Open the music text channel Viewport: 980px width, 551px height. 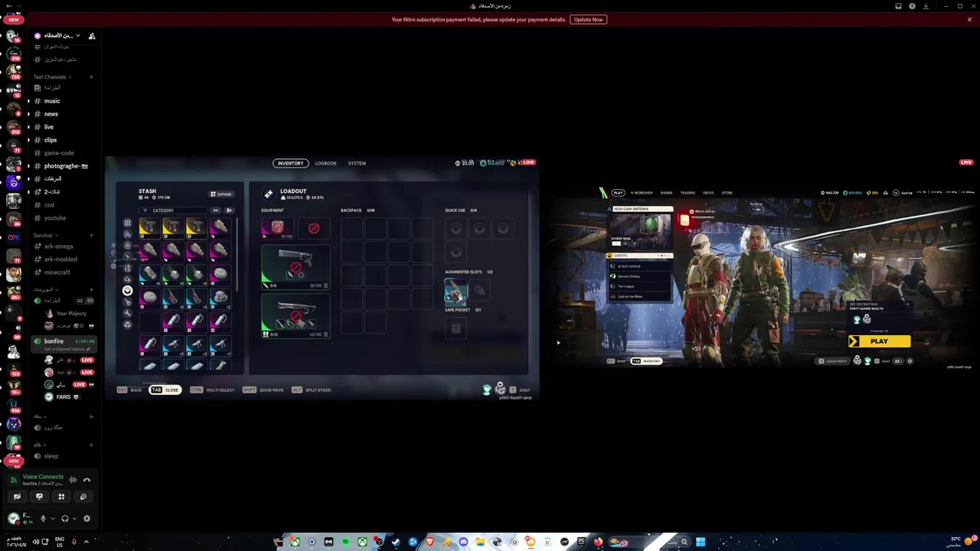point(52,101)
